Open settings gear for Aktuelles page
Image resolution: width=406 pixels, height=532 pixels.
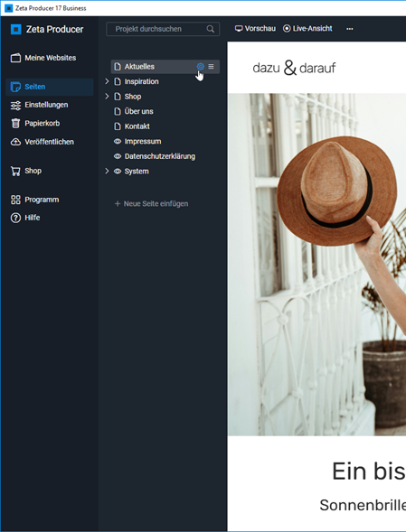pos(201,67)
